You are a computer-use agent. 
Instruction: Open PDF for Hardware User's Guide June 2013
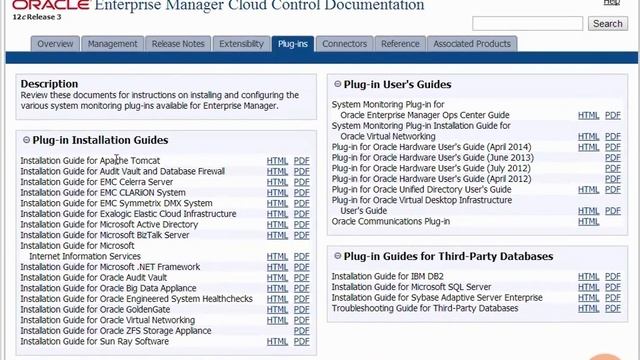point(613,158)
